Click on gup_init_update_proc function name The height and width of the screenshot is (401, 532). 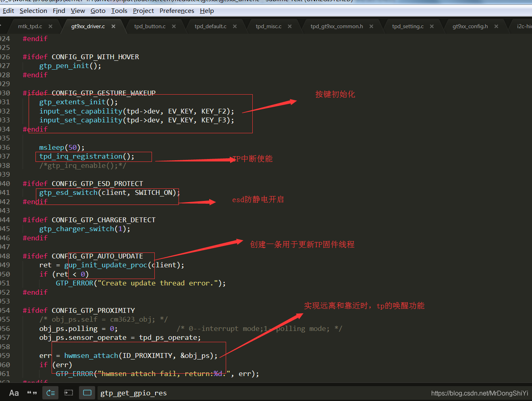pyautogui.click(x=106, y=265)
